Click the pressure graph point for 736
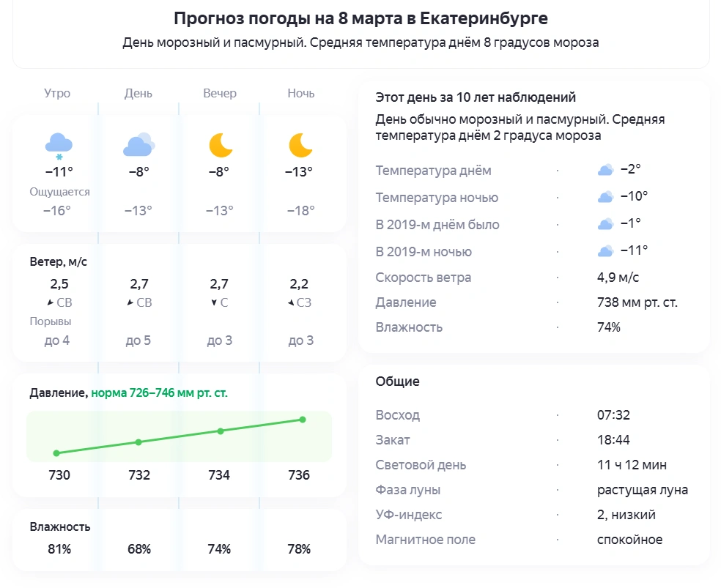This screenshot has height=588, width=721. coord(303,420)
